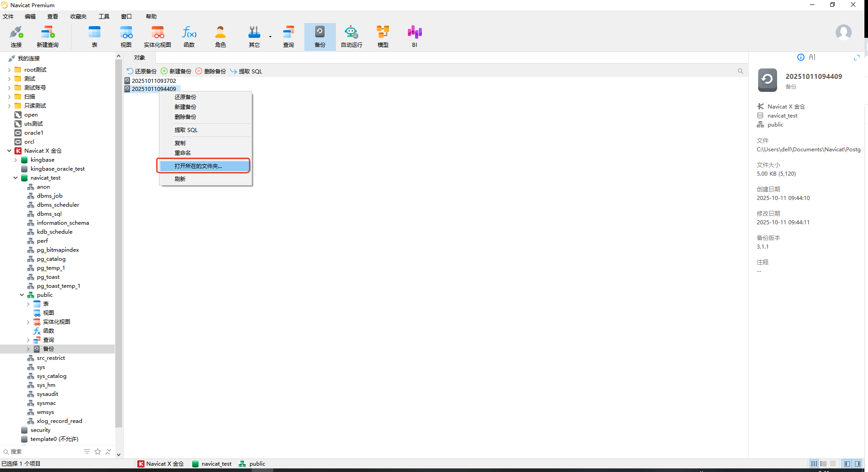This screenshot has width=868, height=472.
Task: Choose 提取 SQL in the context menu
Action: click(205, 130)
